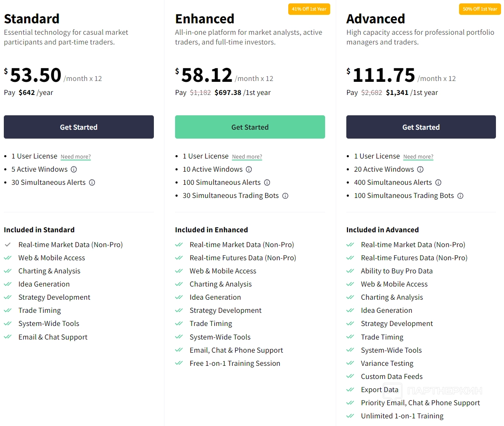Click info icon beside 400 Simultaneous Alerts

click(x=438, y=183)
